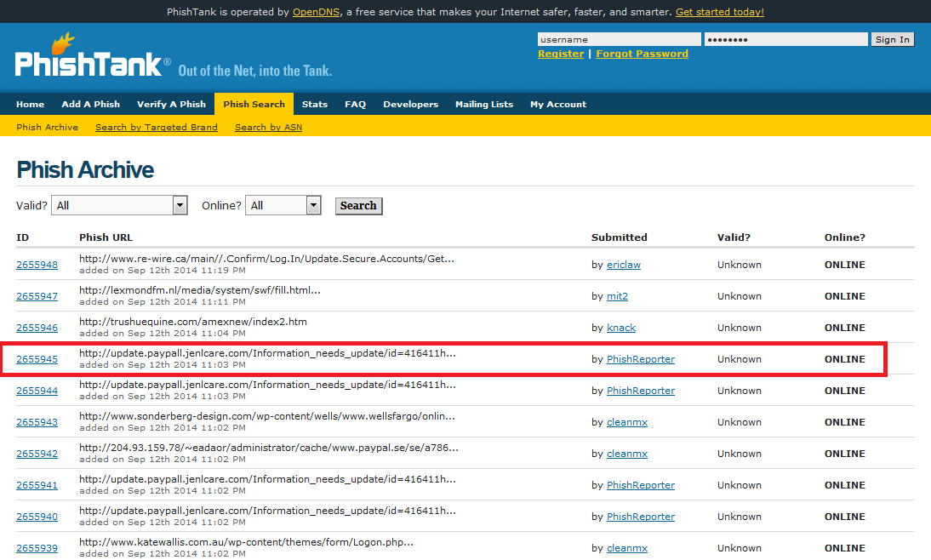This screenshot has height=560, width=931.
Task: Click the Get started today! link
Action: pos(719,12)
